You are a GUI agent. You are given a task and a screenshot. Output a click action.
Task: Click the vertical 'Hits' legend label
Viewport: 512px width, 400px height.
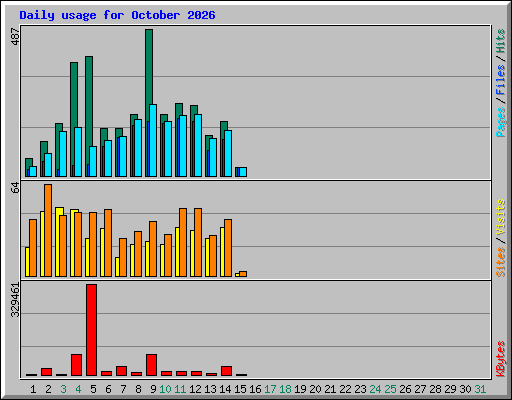tap(501, 41)
